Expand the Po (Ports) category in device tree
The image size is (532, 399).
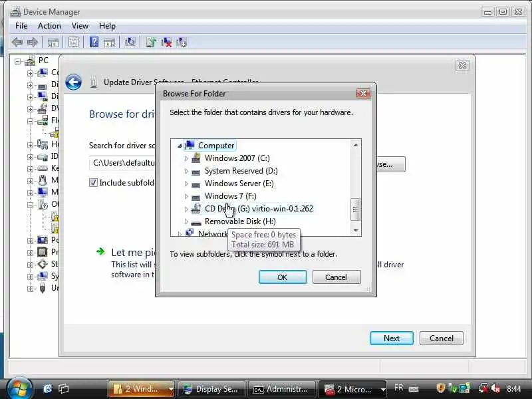coord(30,241)
